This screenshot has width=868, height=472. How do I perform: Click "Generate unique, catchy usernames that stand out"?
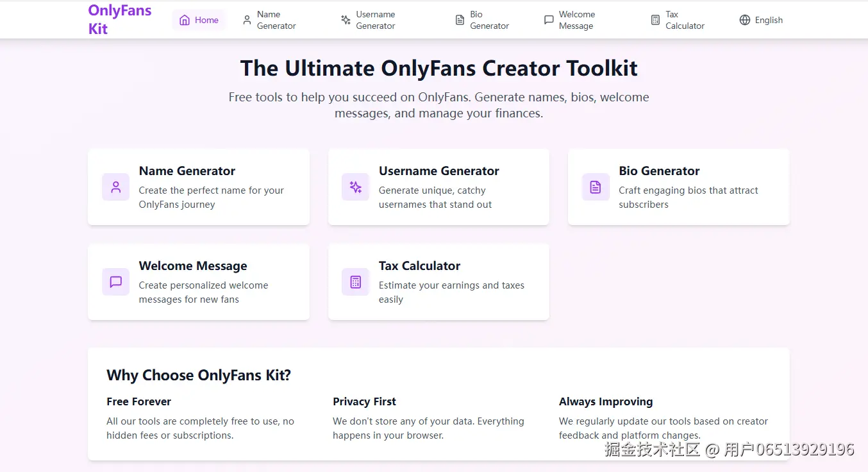pyautogui.click(x=435, y=198)
